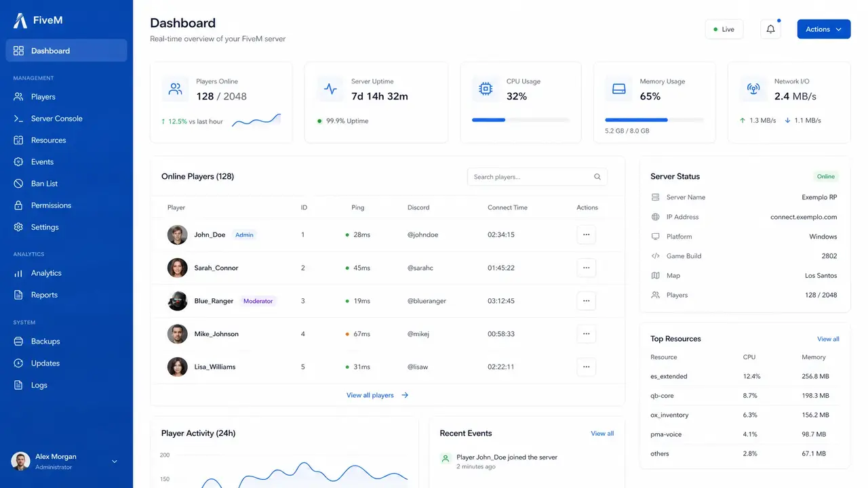Click the Memory Usage progress bar
868x488 pixels.
654,120
